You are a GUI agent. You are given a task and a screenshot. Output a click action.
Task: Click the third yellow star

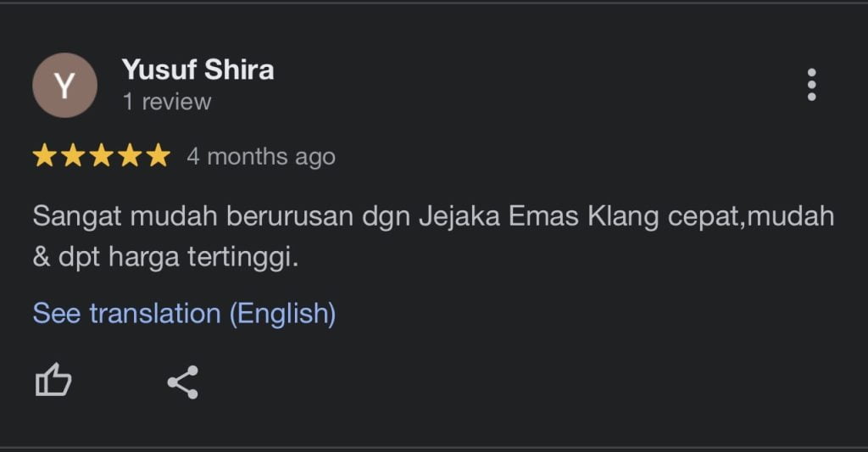click(x=102, y=156)
